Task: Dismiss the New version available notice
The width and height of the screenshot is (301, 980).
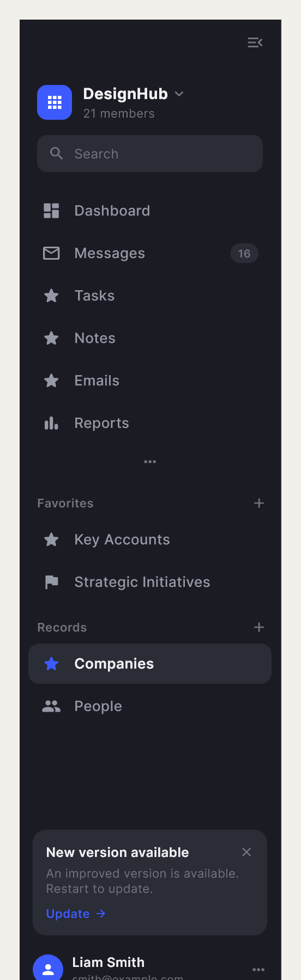Action: pyautogui.click(x=246, y=852)
